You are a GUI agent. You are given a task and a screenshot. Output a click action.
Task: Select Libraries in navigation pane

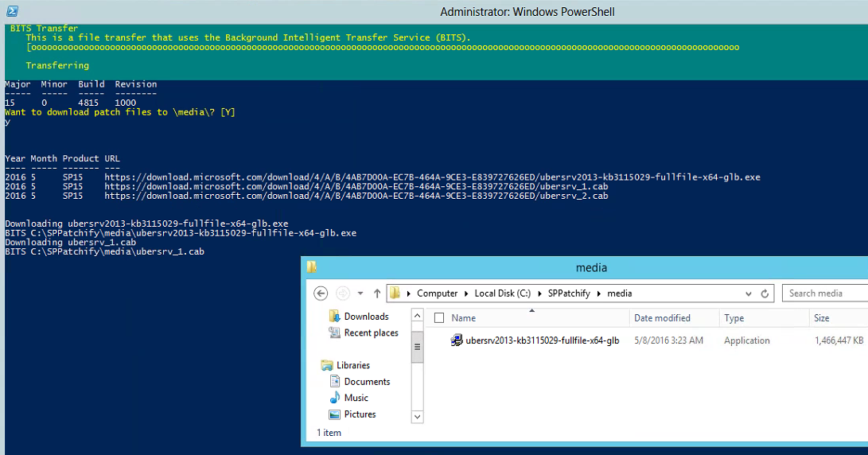(352, 365)
